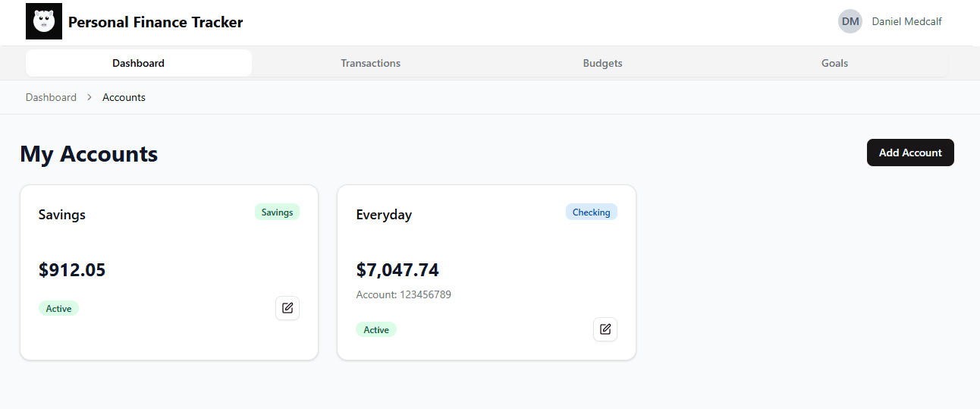Click the Accounts breadcrumb item

pyautogui.click(x=124, y=97)
